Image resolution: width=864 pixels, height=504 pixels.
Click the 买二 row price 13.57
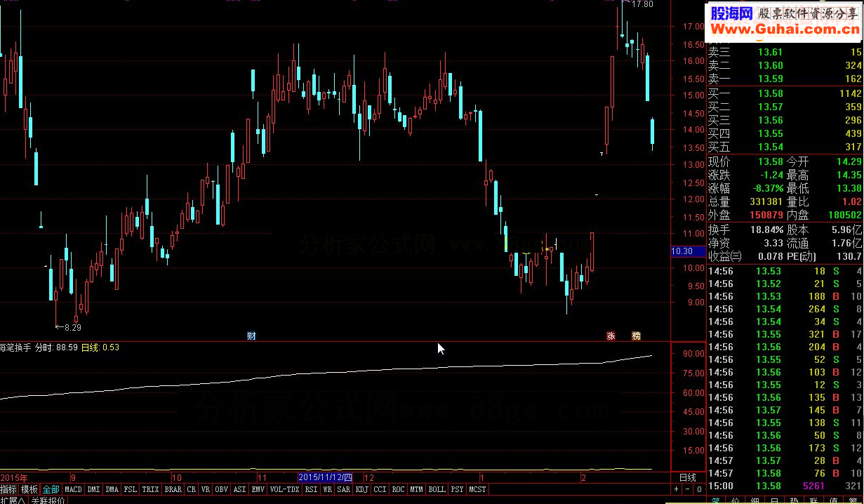[770, 107]
